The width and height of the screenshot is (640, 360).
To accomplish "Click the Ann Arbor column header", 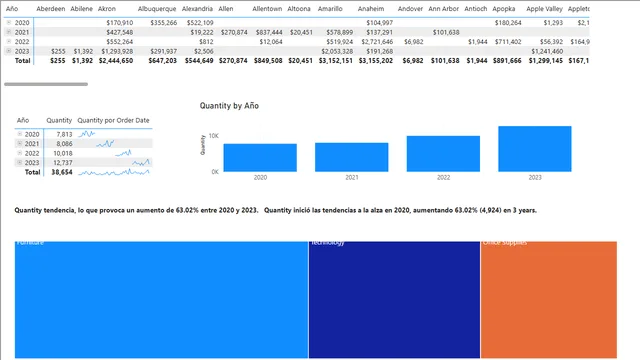I will coord(444,9).
